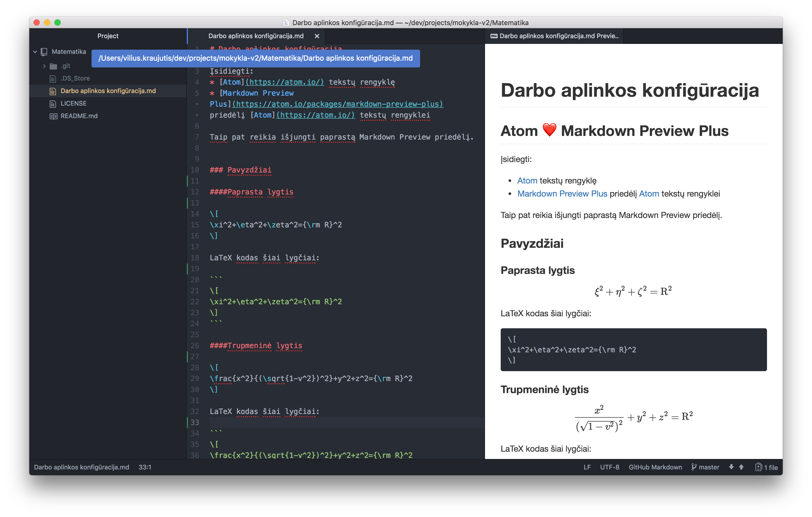Click the markdown-preview-plus package URL in editor
The width and height of the screenshot is (812, 517).
point(338,104)
